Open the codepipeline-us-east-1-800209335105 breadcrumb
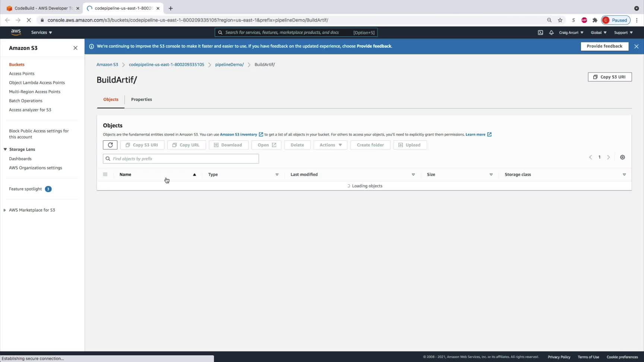 tap(167, 64)
